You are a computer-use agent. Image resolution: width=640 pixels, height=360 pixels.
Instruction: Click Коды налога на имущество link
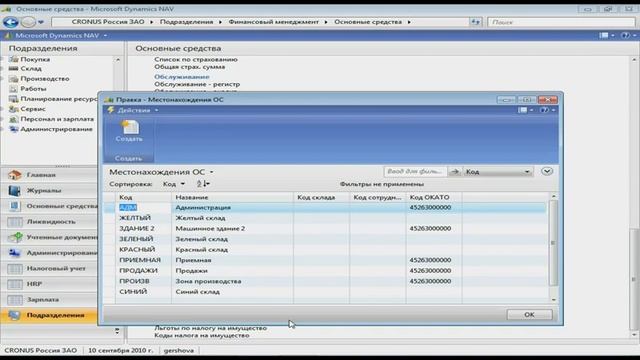202,336
